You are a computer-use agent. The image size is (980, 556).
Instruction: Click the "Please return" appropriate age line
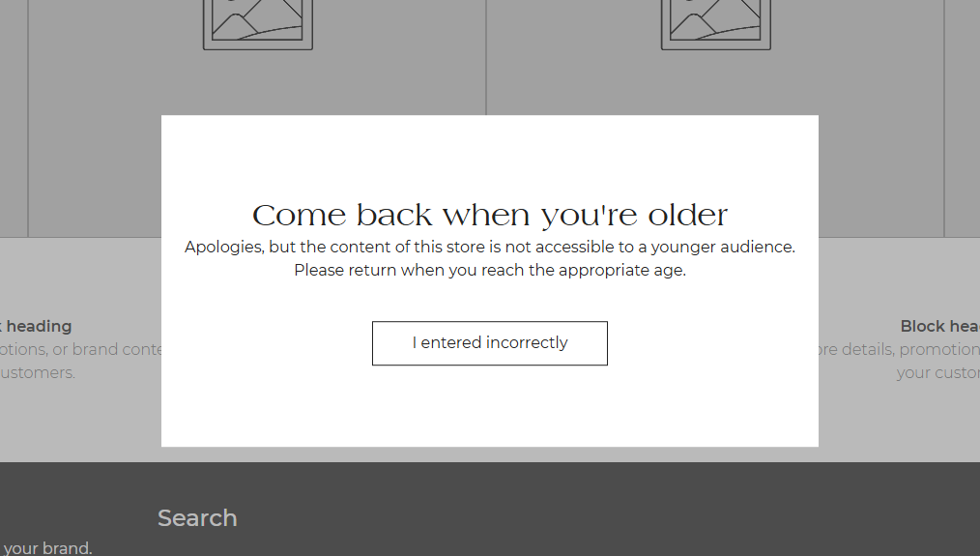(x=490, y=270)
